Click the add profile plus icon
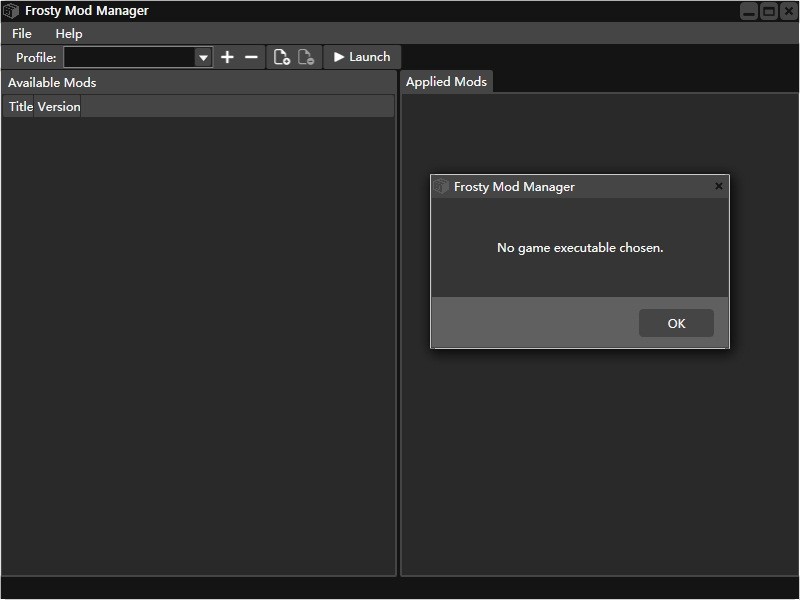Viewport: 800px width, 600px height. 227,58
